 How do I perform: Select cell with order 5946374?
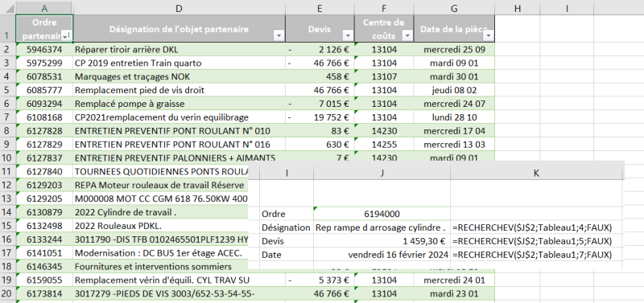pyautogui.click(x=45, y=50)
